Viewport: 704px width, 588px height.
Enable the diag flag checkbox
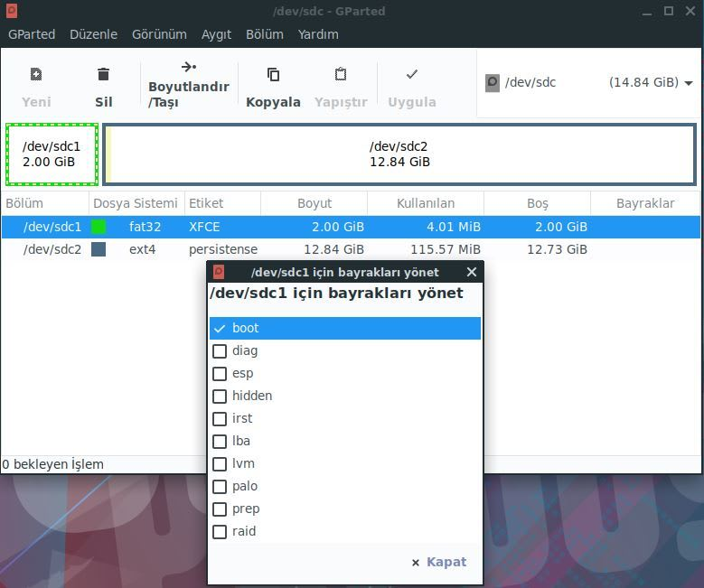coord(219,351)
